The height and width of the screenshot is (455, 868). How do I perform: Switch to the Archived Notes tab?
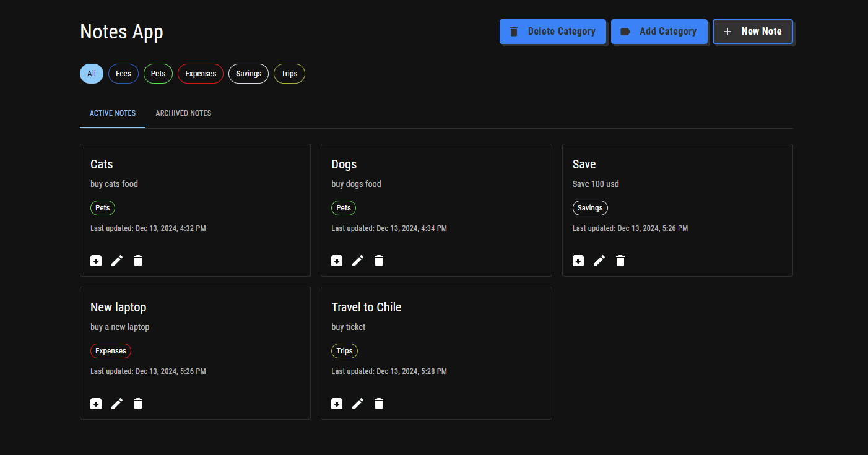coord(183,113)
